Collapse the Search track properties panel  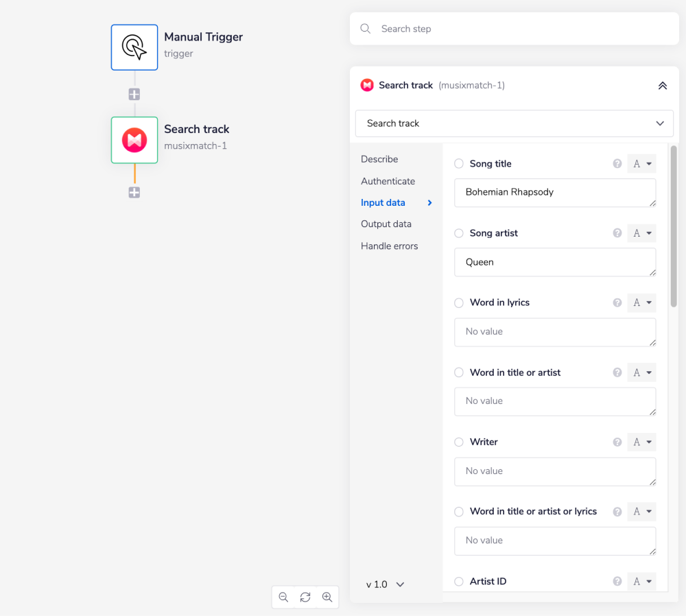(x=662, y=86)
